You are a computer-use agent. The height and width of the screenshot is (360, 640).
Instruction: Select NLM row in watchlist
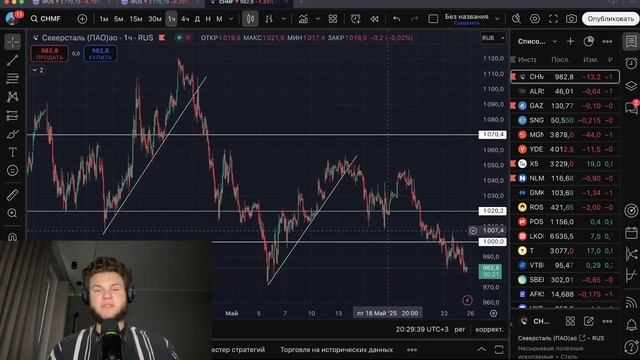565,178
